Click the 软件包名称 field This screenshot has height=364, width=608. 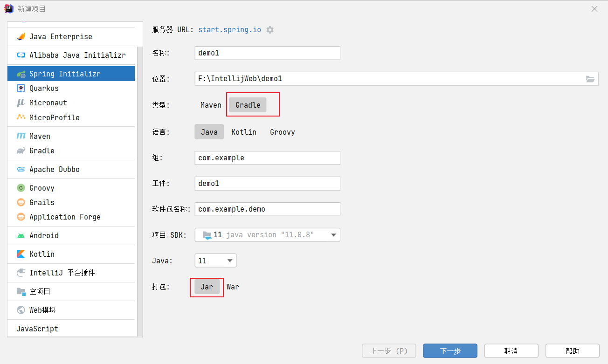tap(267, 209)
